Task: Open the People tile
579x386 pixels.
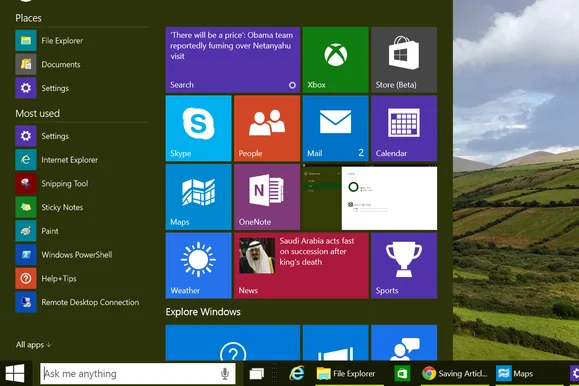Action: tap(267, 128)
